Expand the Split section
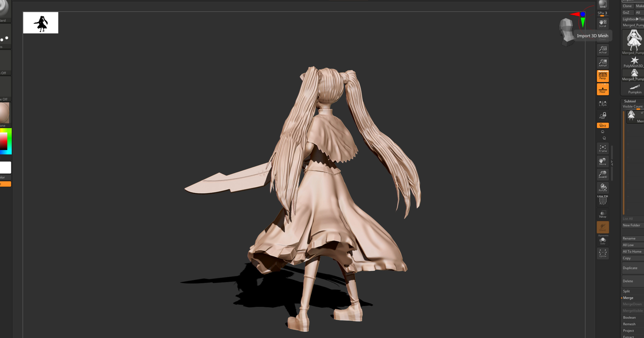The height and width of the screenshot is (338, 644). [626, 291]
